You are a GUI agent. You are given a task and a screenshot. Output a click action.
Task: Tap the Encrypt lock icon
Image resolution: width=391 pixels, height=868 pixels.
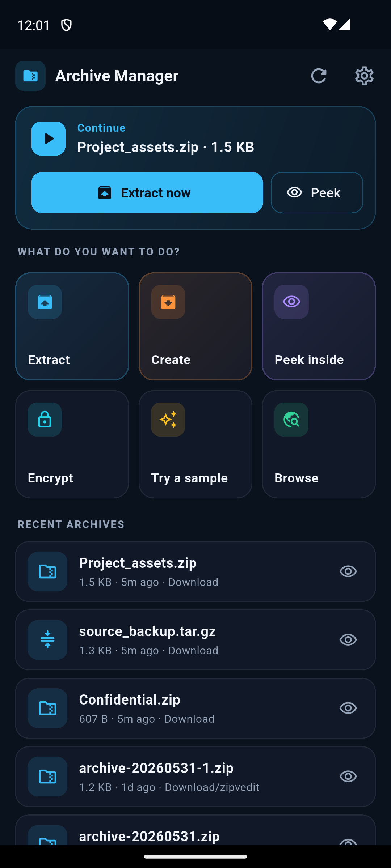coord(45,420)
